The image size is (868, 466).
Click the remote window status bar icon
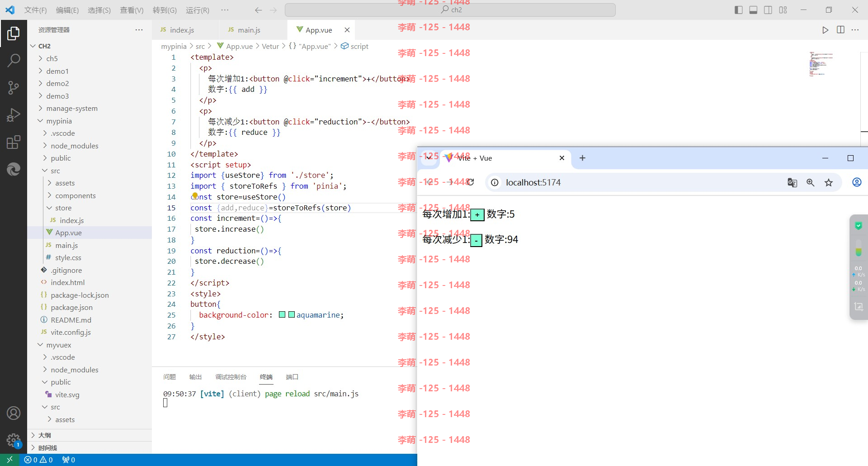click(9, 460)
